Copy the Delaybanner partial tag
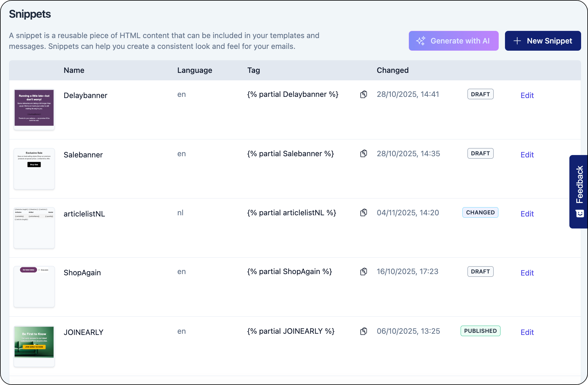Screen dimensions: 588x385 364,94
